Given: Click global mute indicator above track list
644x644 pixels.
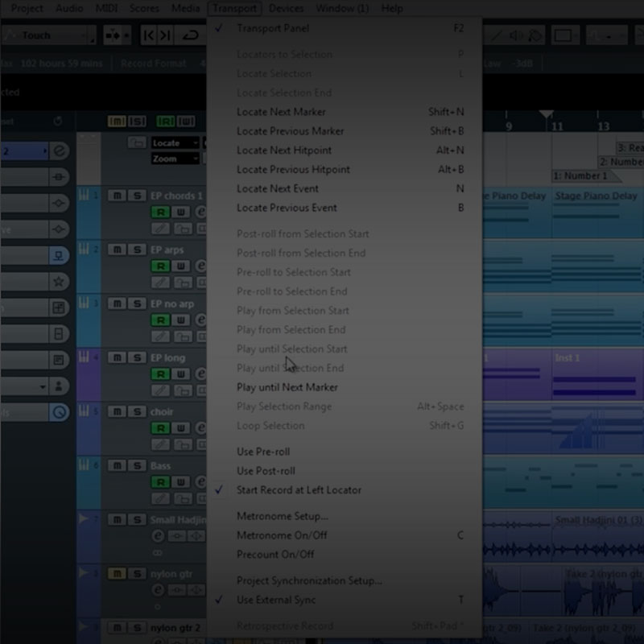Looking at the screenshot, I should 117,122.
